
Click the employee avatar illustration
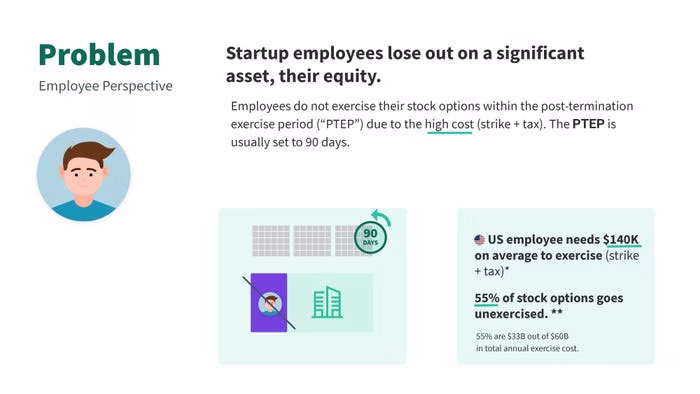pyautogui.click(x=83, y=174)
